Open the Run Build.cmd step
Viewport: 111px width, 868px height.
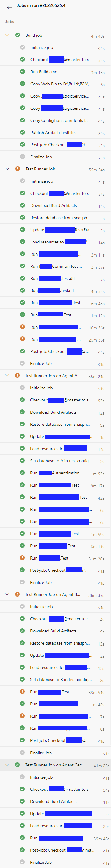tap(55, 72)
